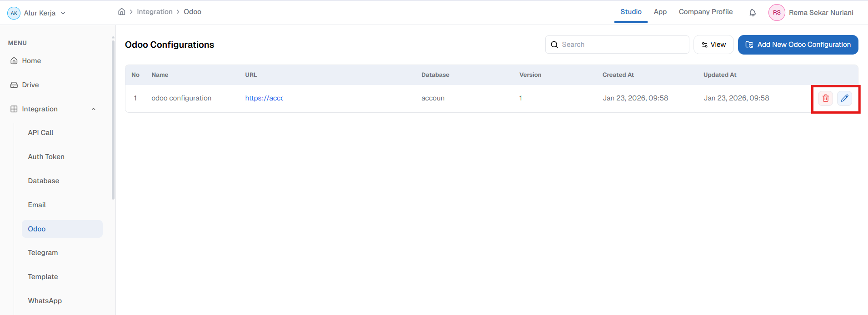Viewport: 868px width, 315px height.
Task: Click the 'odoo configuration' name cell
Action: (181, 98)
